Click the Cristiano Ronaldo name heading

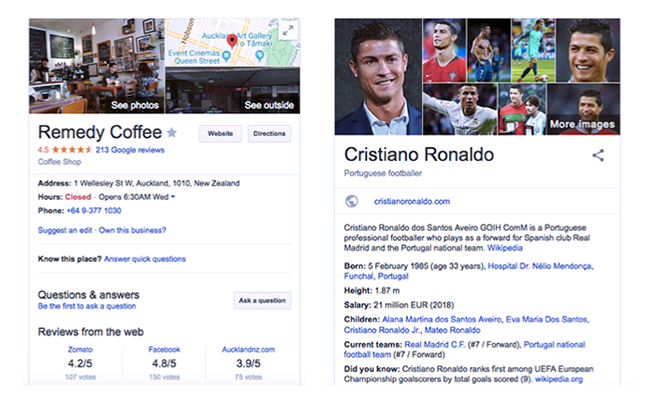(419, 155)
